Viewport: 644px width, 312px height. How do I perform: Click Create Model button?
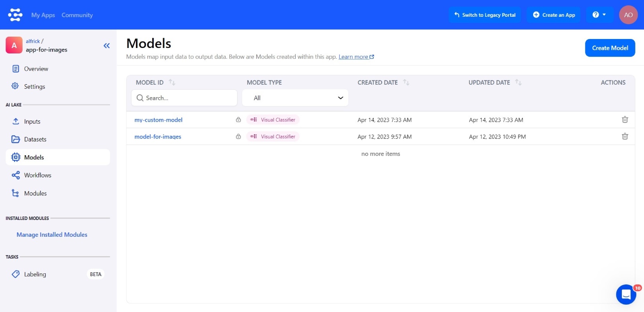coord(610,48)
